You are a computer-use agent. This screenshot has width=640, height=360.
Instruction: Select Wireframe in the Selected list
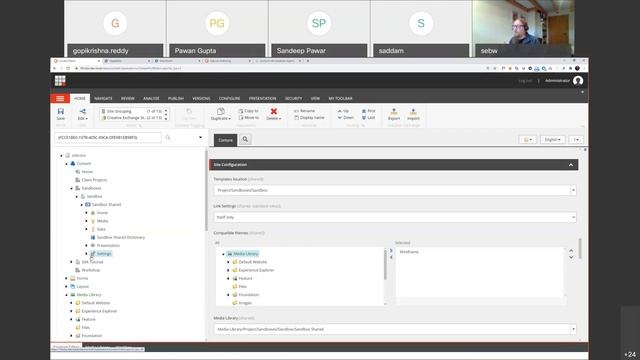coord(409,252)
